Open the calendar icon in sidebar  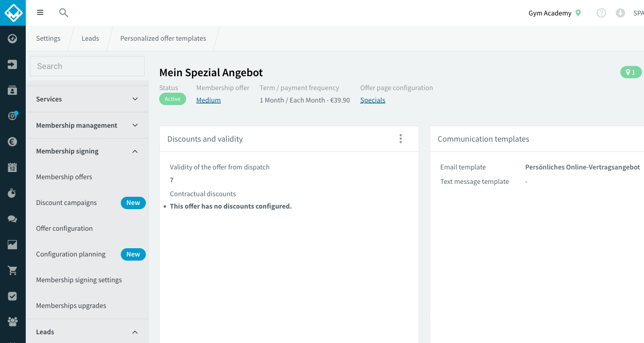[x=12, y=167]
